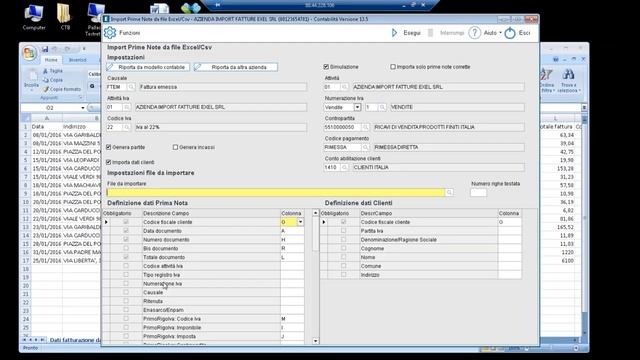Viewport: 640px width, 360px height.
Task: Click scroll-down arrow of Prima Nota table
Action: [x=316, y=341]
